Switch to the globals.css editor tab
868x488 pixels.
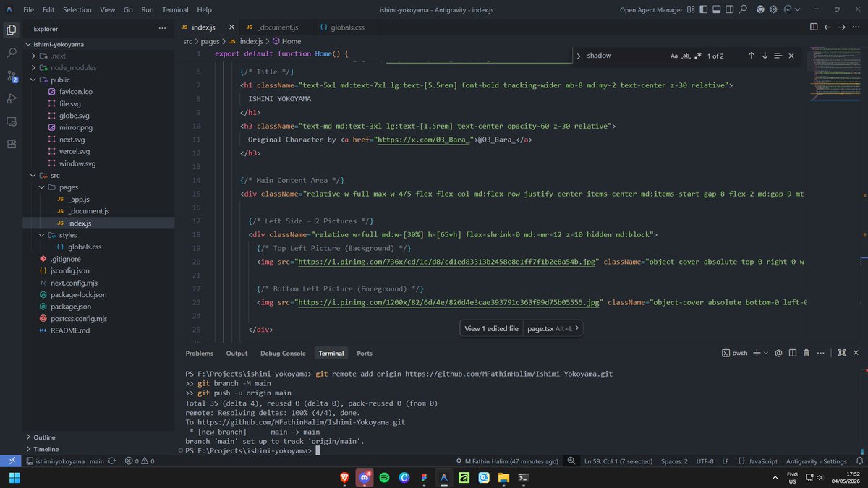(347, 27)
